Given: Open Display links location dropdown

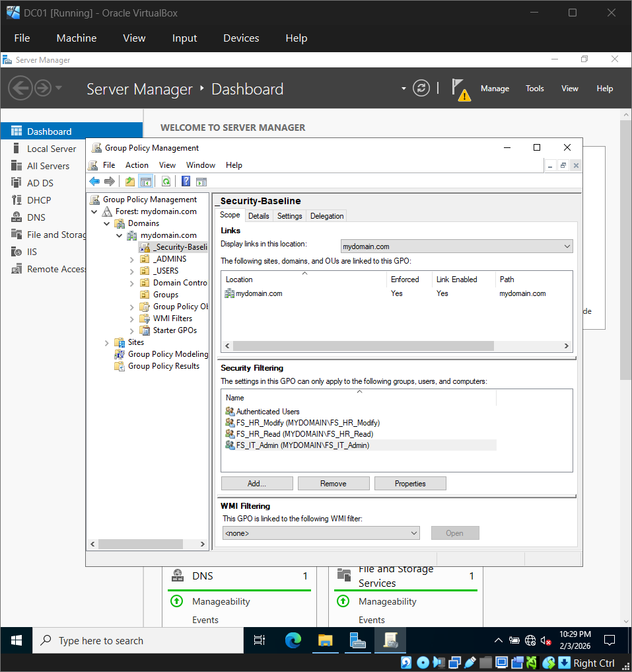Looking at the screenshot, I should (x=457, y=246).
